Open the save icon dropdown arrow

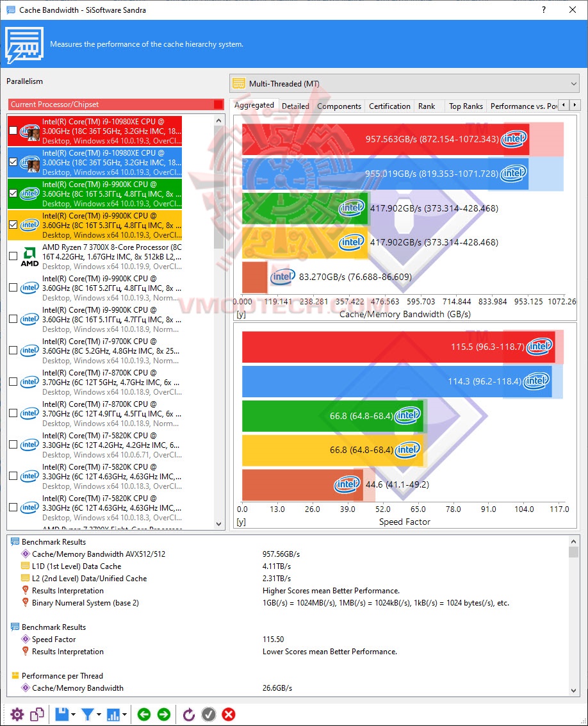click(x=73, y=714)
